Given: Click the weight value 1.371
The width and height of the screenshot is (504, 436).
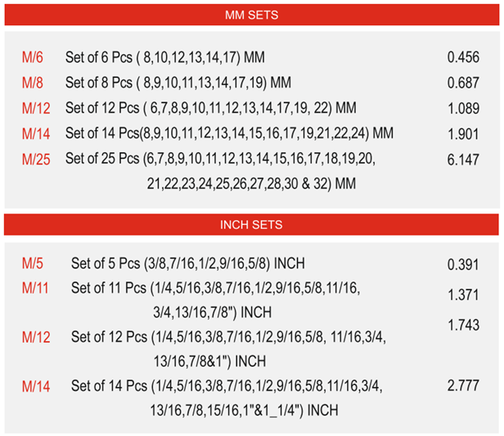Looking at the screenshot, I should (463, 295).
